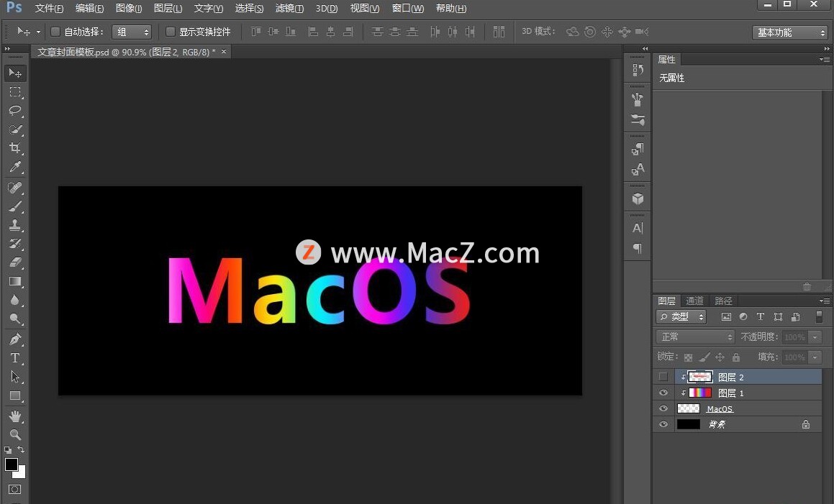Image resolution: width=834 pixels, height=504 pixels.
Task: Close the 文章封面模板.psd document tab
Action: click(x=224, y=52)
